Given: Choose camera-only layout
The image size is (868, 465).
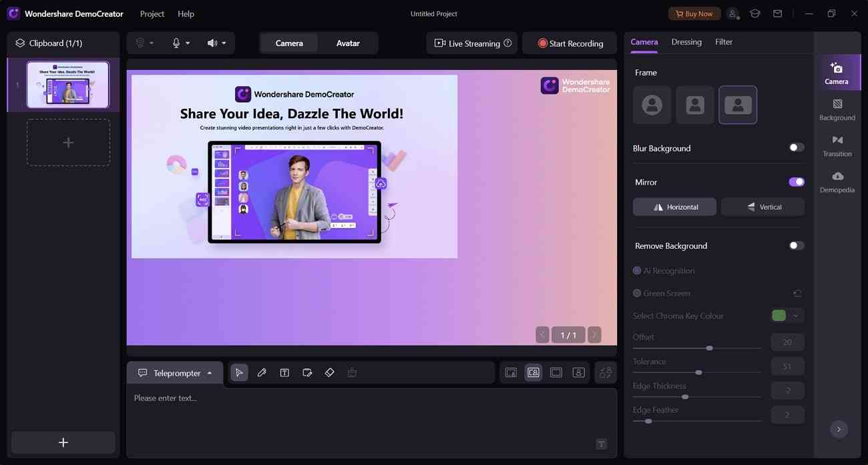Looking at the screenshot, I should 579,373.
